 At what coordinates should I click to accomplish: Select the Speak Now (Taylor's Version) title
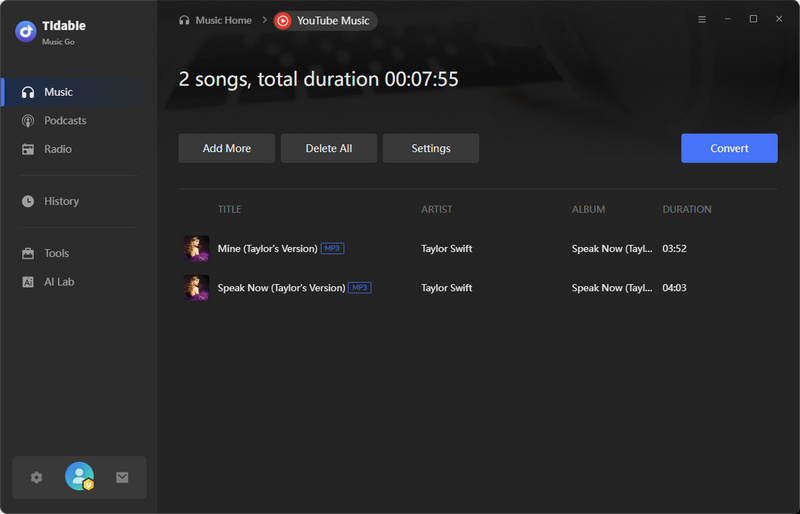281,288
